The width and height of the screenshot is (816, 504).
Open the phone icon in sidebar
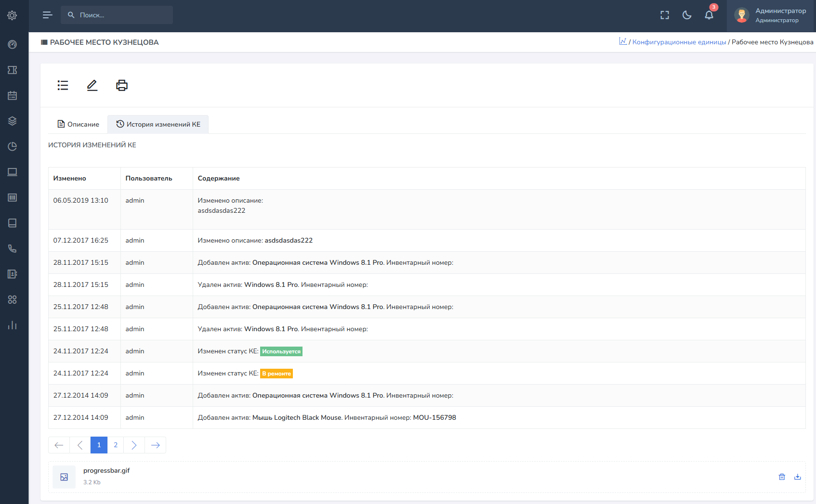[13, 248]
